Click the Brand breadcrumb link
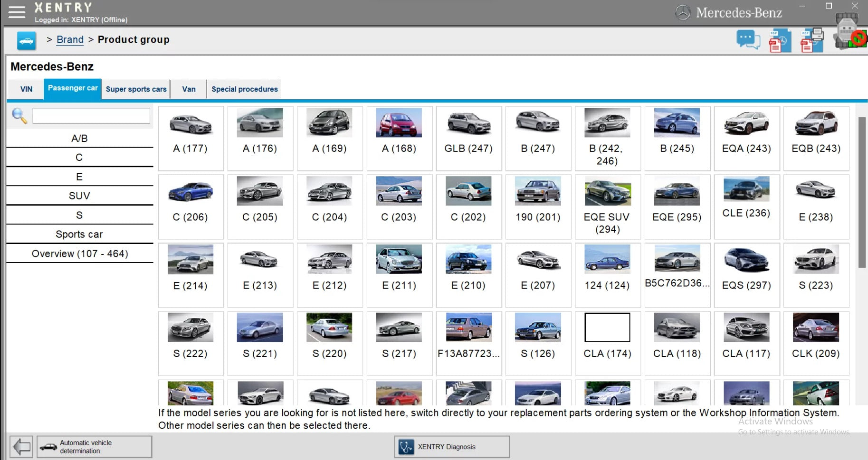This screenshot has width=868, height=460. click(x=70, y=40)
